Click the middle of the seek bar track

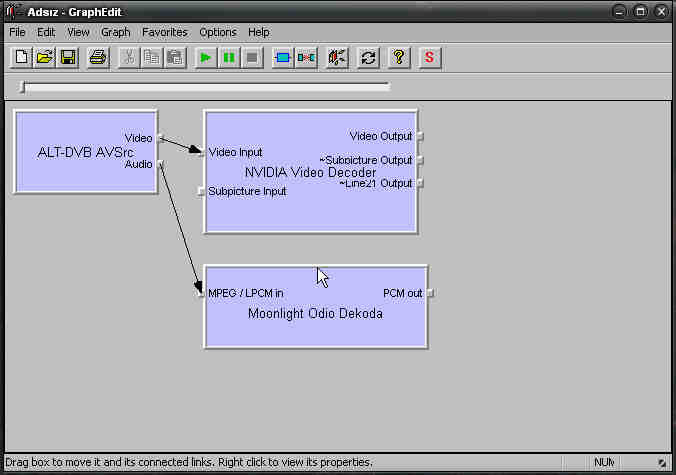[x=206, y=87]
